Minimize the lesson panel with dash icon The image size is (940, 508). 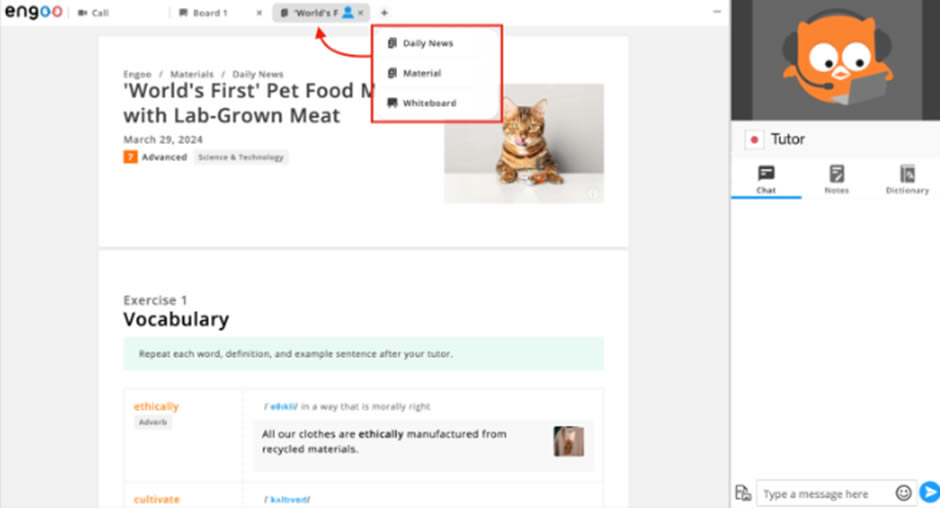716,11
